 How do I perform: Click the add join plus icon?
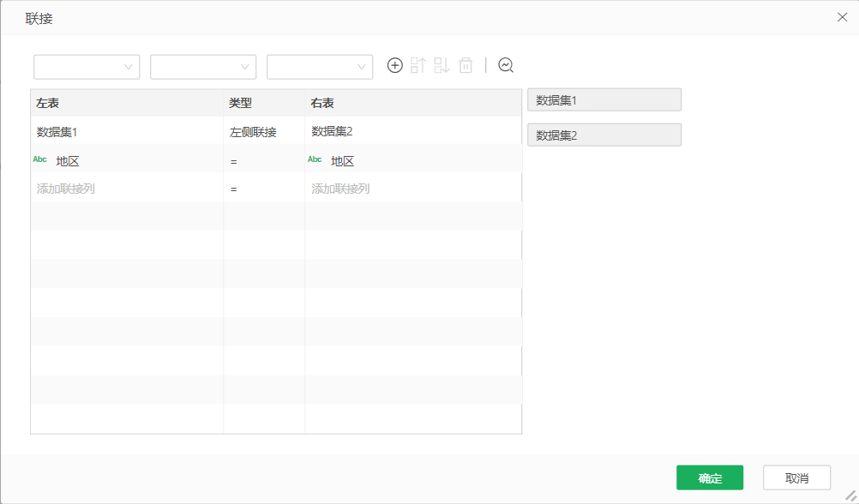[x=394, y=65]
